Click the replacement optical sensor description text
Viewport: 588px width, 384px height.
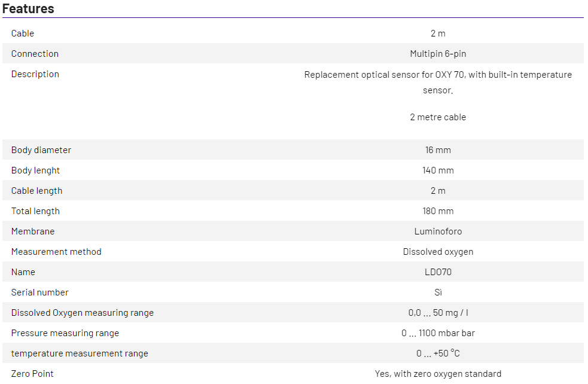[x=438, y=82]
